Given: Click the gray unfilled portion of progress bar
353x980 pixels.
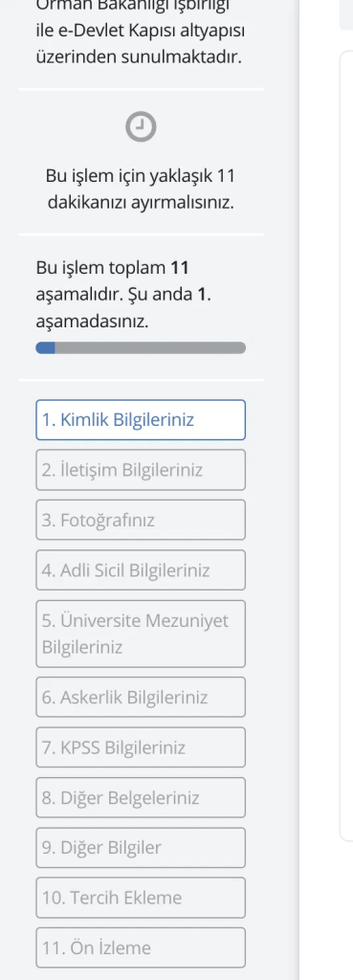Looking at the screenshot, I should pos(150,348).
